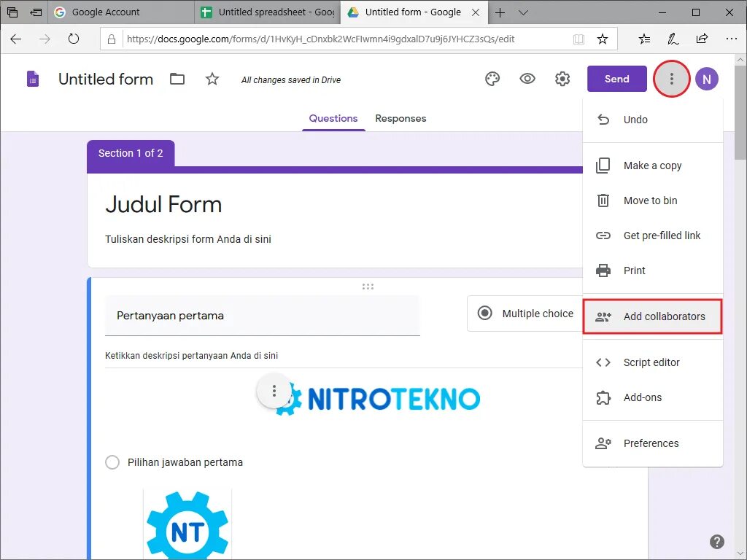Choose Undo from the menu

pos(653,120)
